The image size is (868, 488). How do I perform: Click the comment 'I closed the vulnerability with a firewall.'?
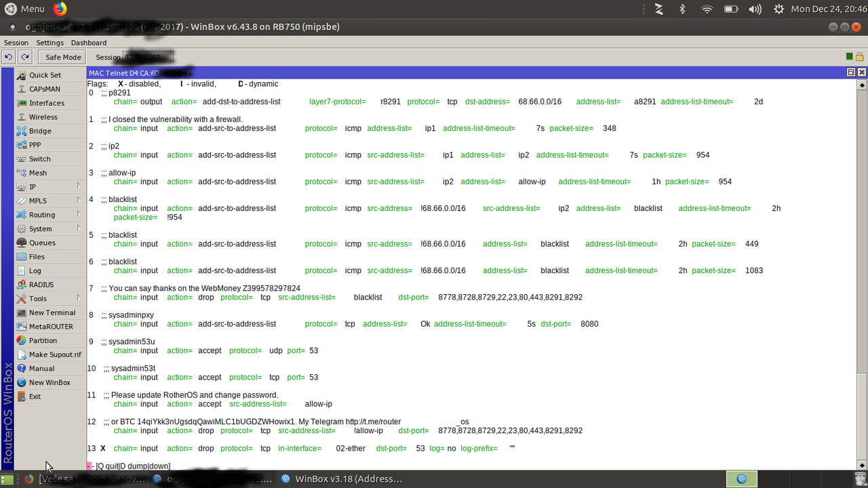pos(175,119)
